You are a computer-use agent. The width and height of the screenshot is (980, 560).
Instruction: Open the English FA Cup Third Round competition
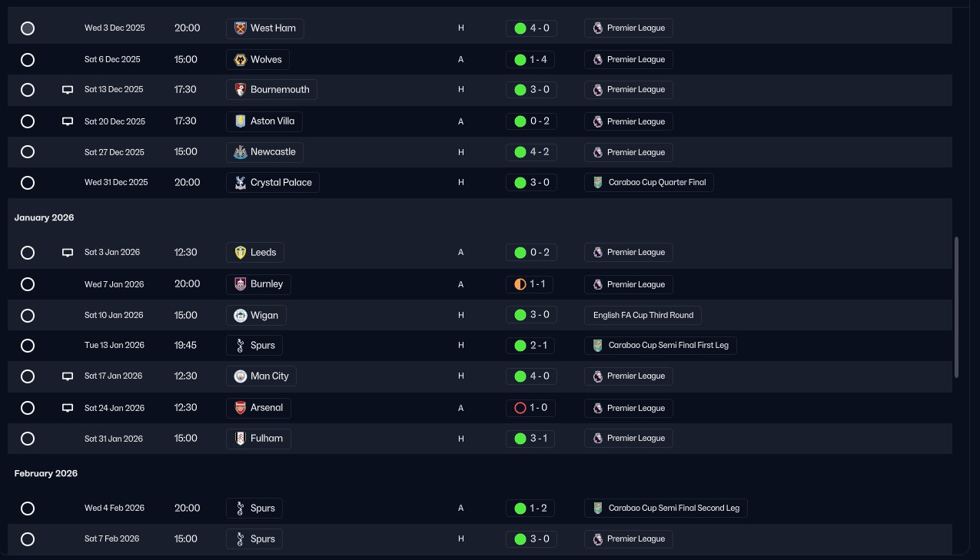tap(643, 315)
